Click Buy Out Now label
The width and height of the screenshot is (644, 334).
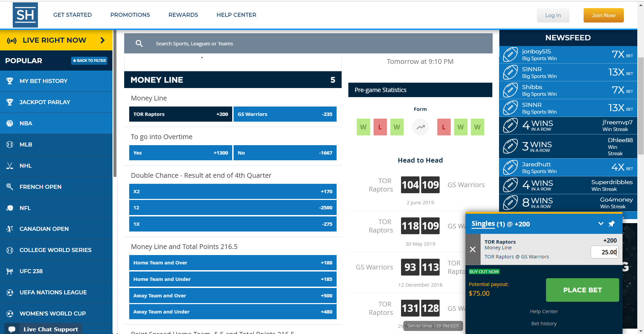(484, 272)
